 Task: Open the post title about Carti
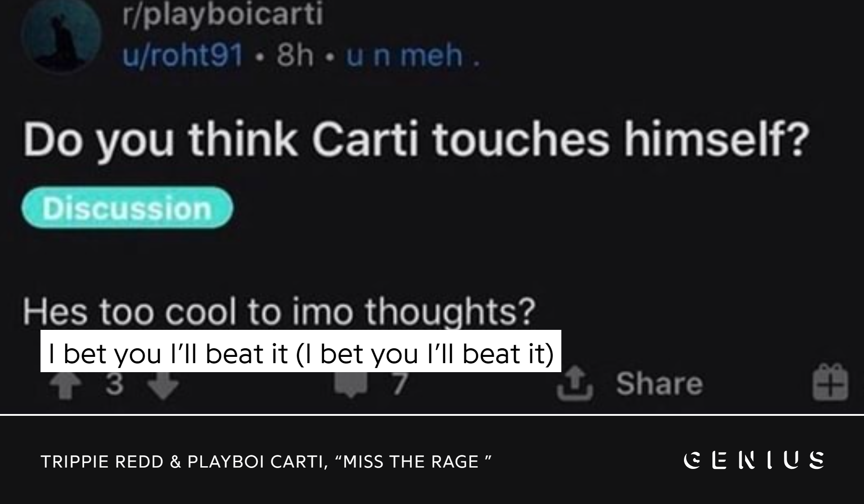[x=416, y=139]
